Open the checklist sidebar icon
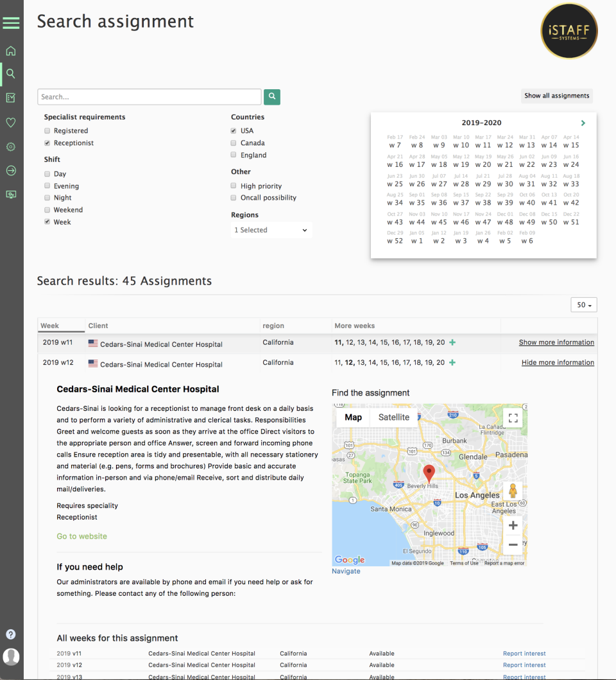 tap(11, 98)
